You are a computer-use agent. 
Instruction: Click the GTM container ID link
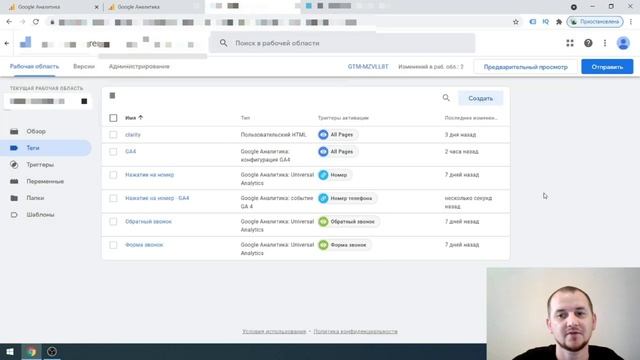point(368,67)
